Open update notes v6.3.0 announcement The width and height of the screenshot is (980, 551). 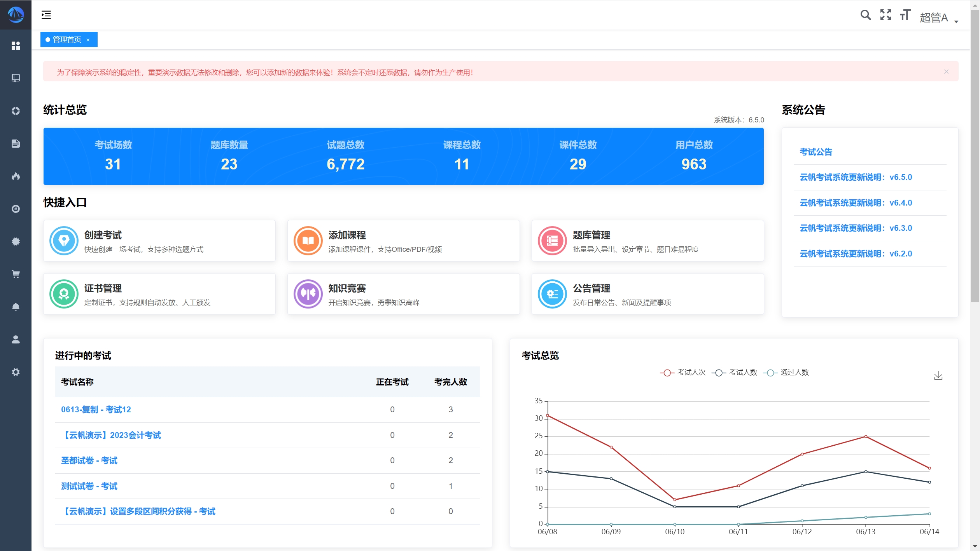point(856,228)
